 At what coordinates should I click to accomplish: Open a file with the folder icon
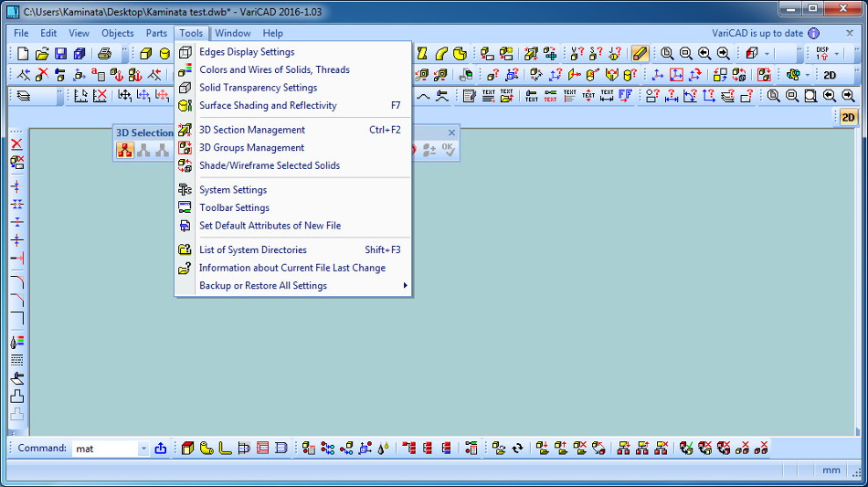42,54
